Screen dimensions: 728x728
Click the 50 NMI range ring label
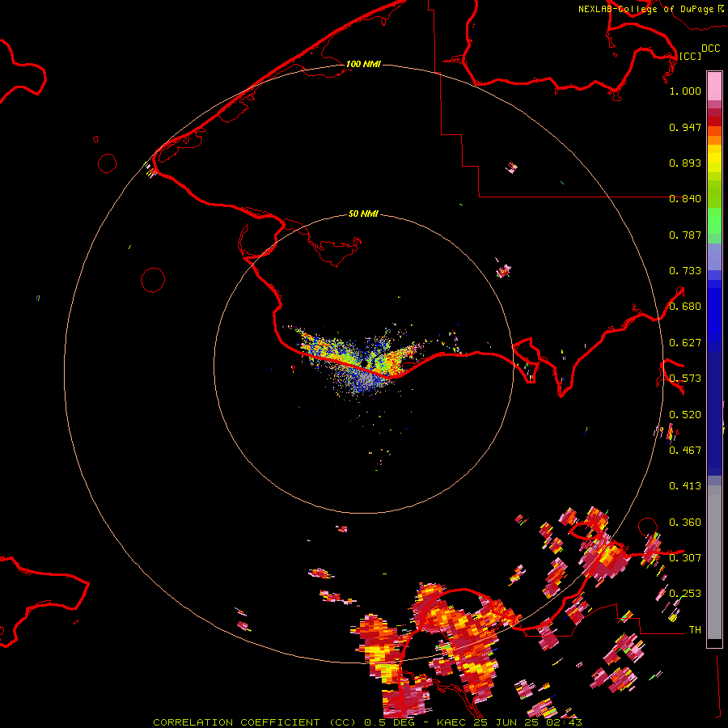pos(363,214)
